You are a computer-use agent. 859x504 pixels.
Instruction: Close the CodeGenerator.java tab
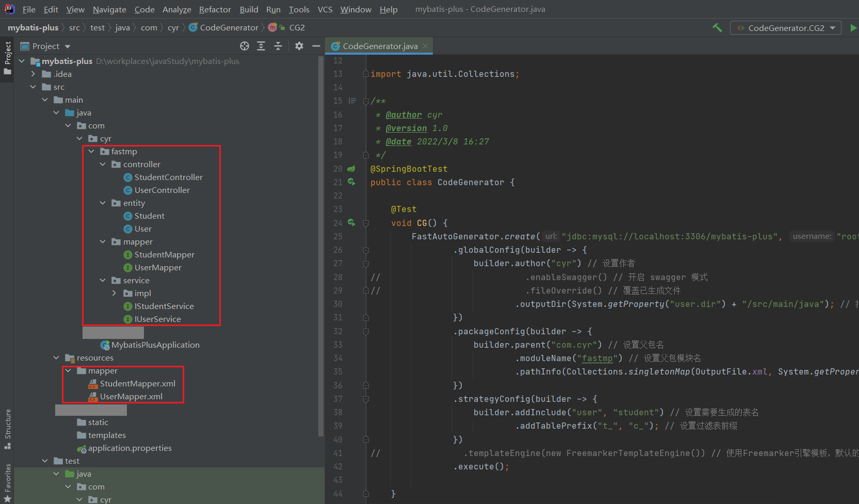[x=425, y=46]
